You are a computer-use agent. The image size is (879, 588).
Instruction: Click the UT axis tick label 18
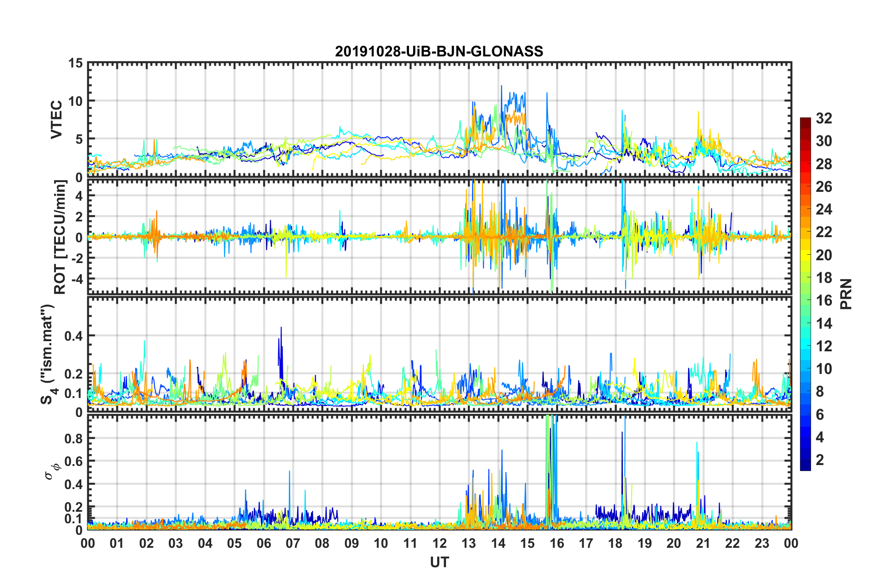coord(615,543)
